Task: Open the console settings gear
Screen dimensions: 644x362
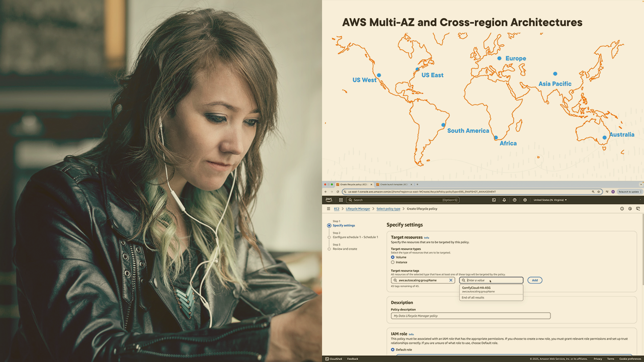Action: 525,200
